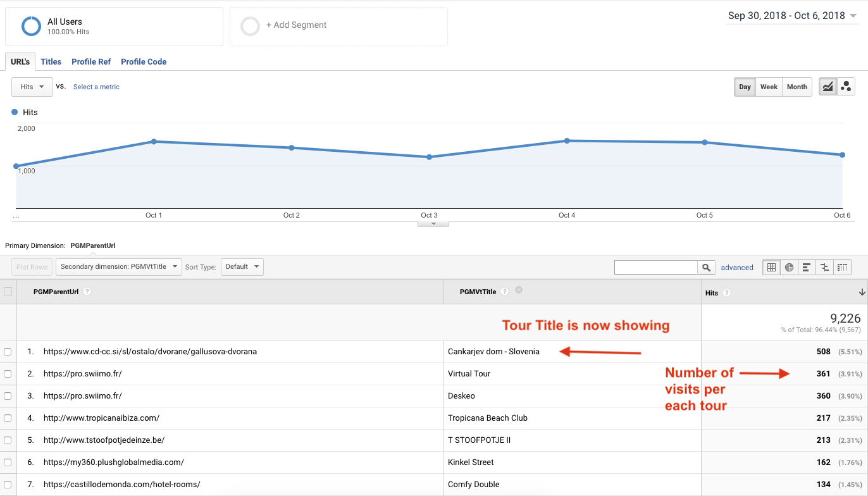This screenshot has height=496, width=868.
Task: Check the Comfy Double row checkbox
Action: 8,485
